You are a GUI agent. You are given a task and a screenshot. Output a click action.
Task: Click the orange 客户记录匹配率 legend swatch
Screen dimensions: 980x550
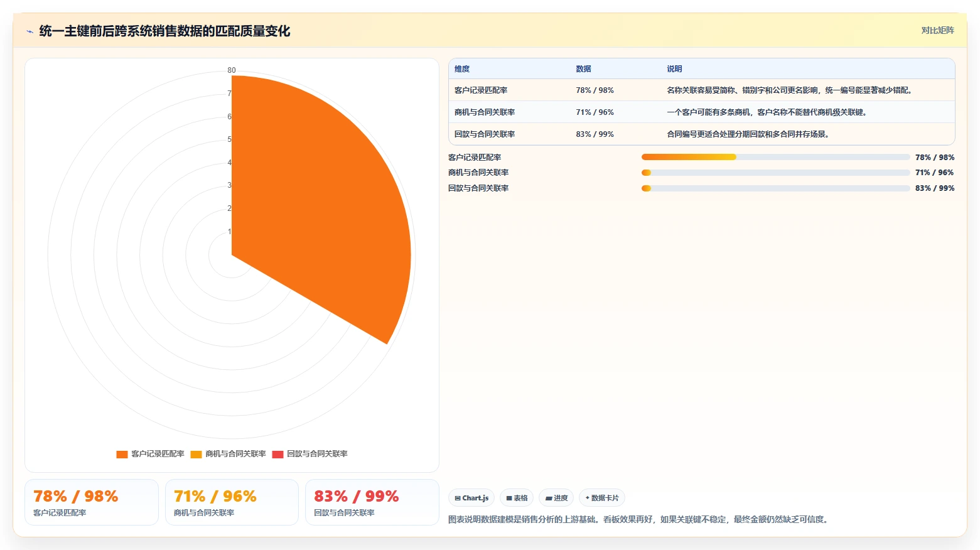pos(122,455)
